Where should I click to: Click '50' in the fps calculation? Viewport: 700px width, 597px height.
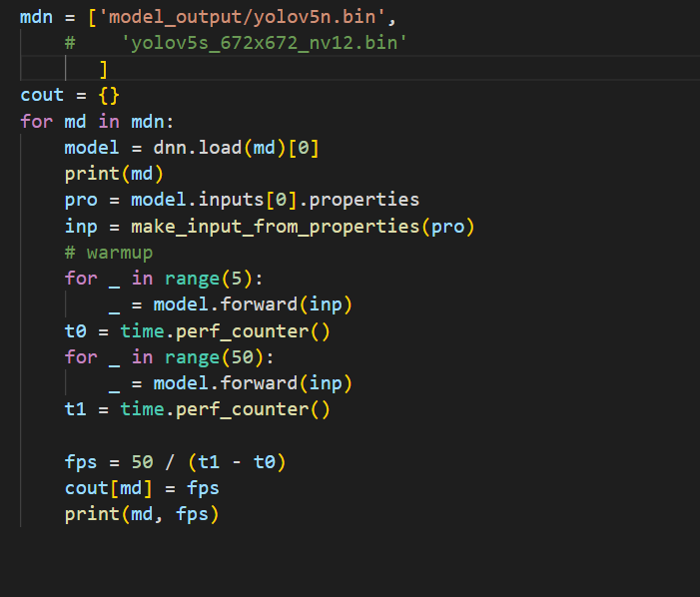142,462
